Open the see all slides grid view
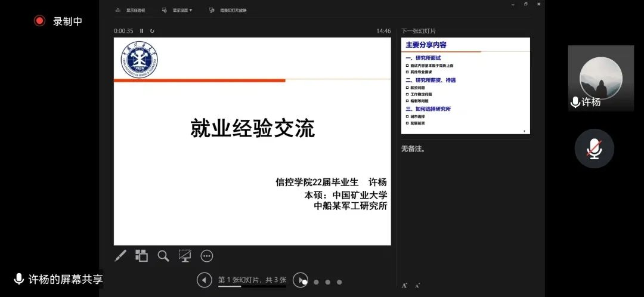 (x=141, y=256)
